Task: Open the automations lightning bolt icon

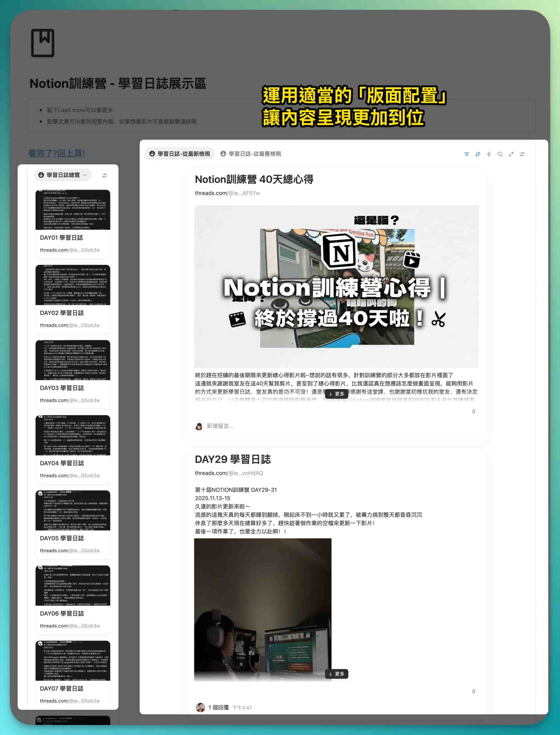Action: click(x=489, y=154)
